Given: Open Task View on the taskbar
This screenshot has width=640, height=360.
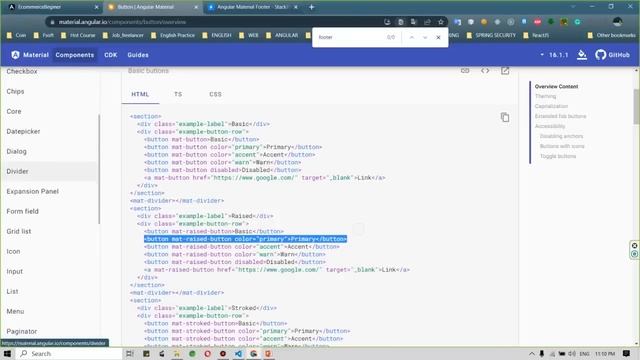Looking at the screenshot, I should click(x=130, y=353).
